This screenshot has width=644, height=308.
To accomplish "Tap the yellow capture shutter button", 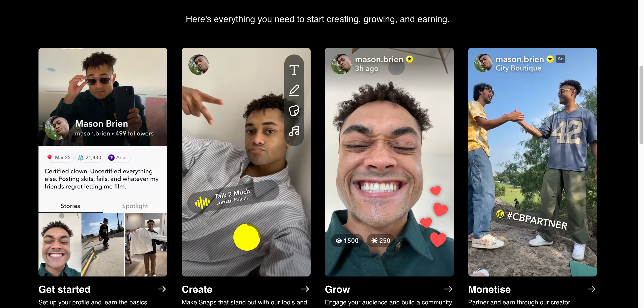I will click(247, 237).
